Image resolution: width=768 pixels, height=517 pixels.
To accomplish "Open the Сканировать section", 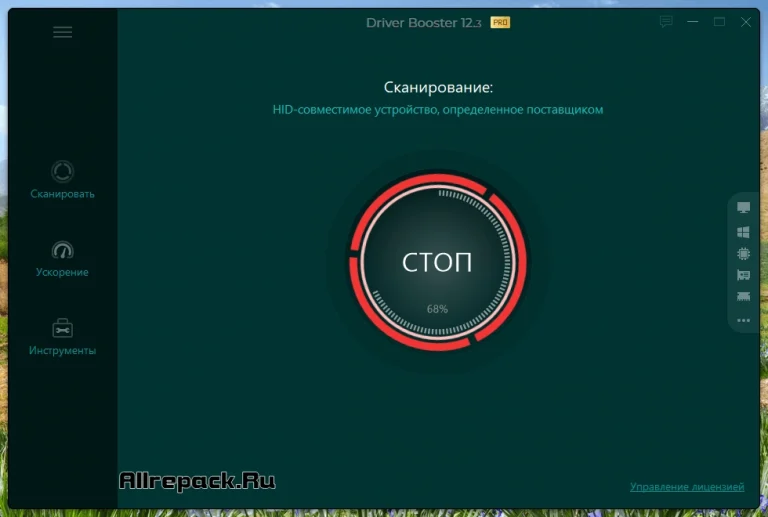I will (x=62, y=180).
